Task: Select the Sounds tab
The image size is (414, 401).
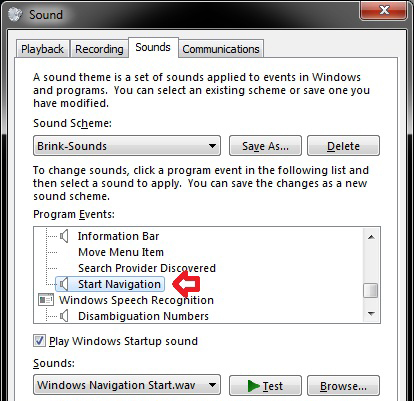Action: 153,47
